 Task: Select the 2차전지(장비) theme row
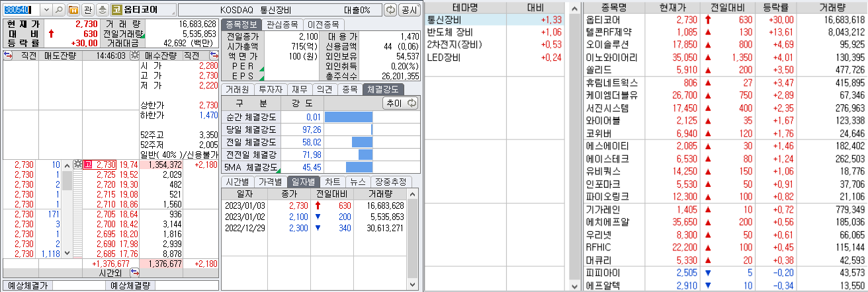click(495, 45)
